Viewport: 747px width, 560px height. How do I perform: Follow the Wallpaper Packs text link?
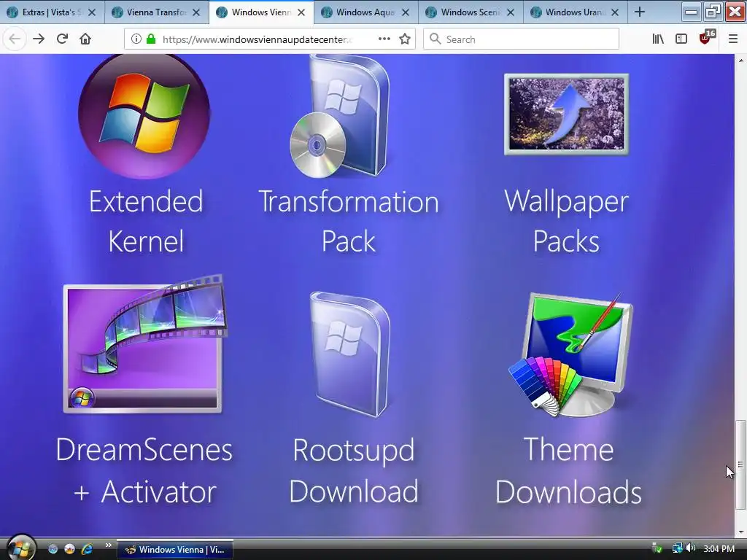(x=566, y=221)
